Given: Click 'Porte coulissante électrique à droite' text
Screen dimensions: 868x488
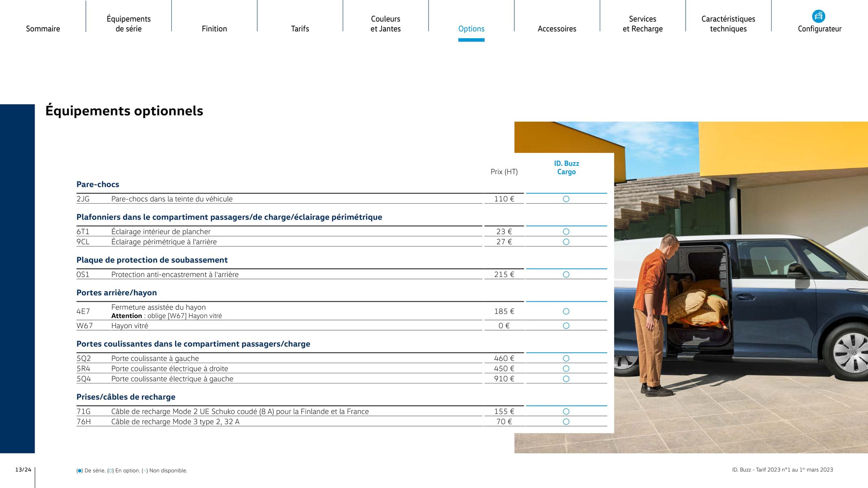Looking at the screenshot, I should point(170,368).
